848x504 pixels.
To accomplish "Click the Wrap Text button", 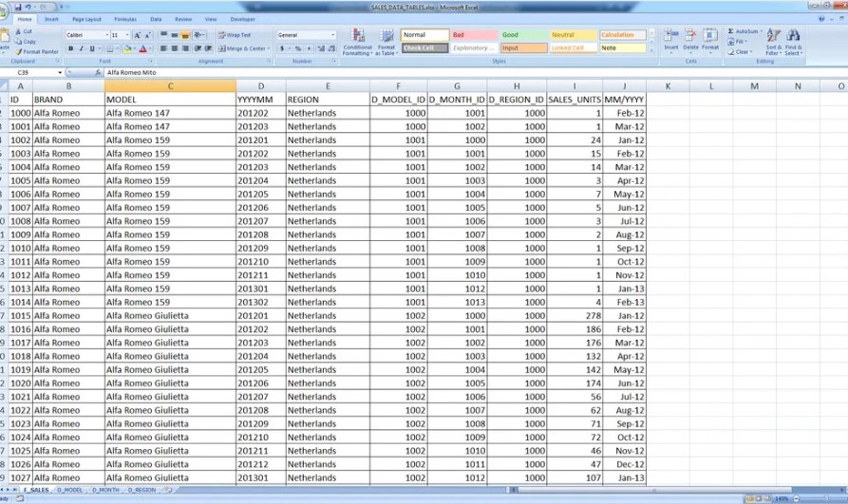I will [x=235, y=35].
